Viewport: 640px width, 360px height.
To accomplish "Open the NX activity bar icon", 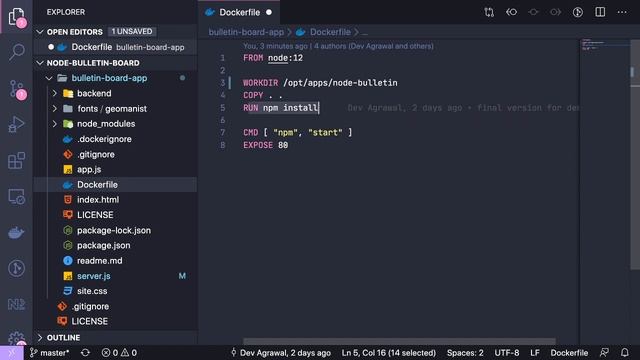I will point(16,304).
